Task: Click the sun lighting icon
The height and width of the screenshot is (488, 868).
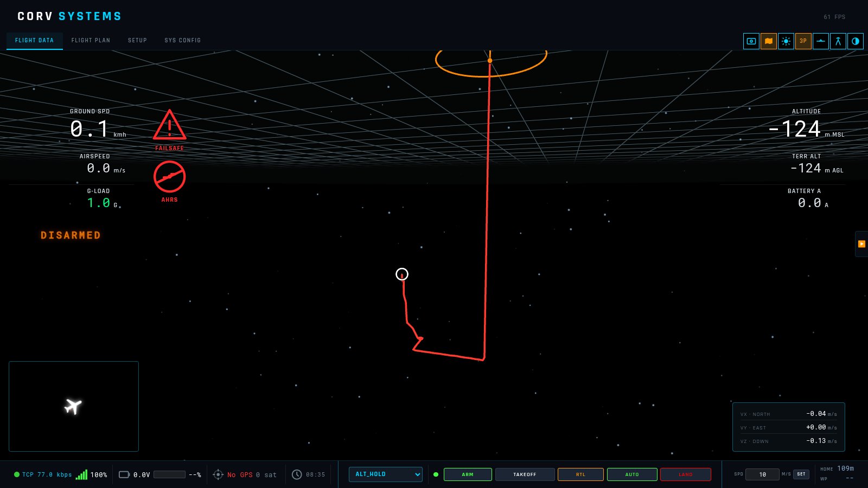Action: coord(786,41)
